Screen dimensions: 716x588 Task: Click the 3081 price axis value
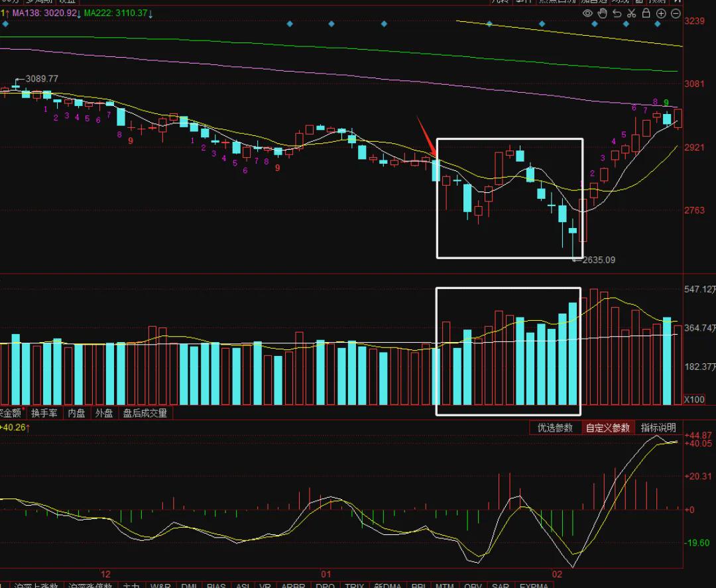coord(695,84)
